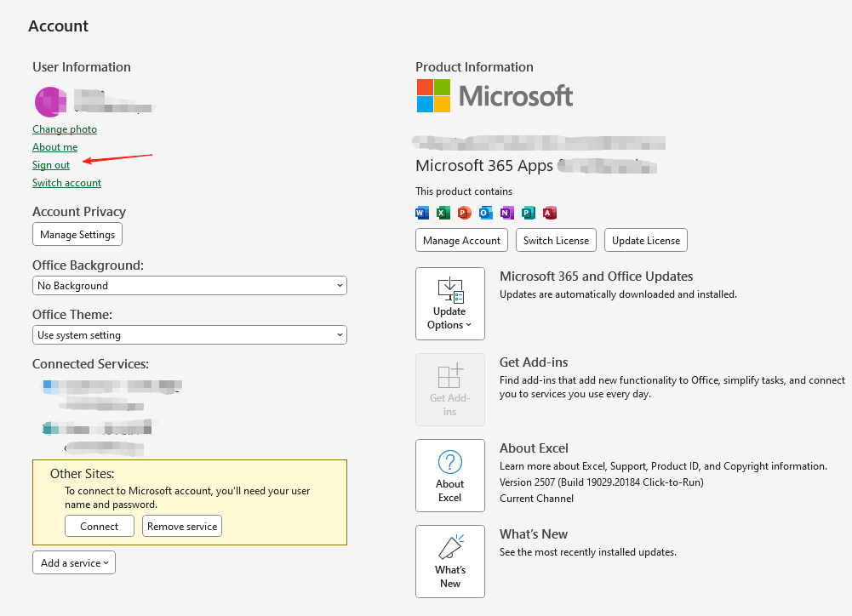Open the About Excel button
The width and height of the screenshot is (852, 616).
(449, 476)
